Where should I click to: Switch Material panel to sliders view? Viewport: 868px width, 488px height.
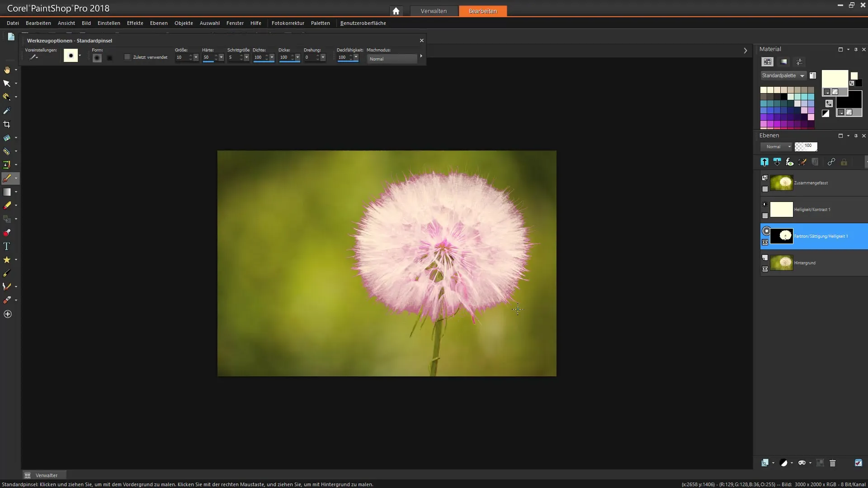coord(799,62)
